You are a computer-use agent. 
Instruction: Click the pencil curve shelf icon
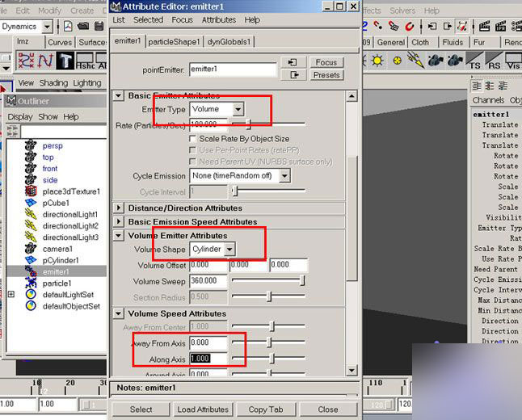(x=45, y=61)
